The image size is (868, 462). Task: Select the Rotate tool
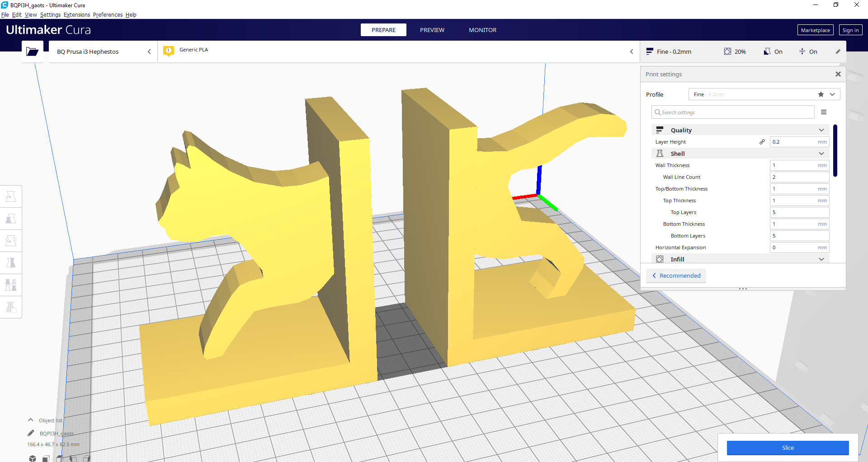pyautogui.click(x=11, y=240)
